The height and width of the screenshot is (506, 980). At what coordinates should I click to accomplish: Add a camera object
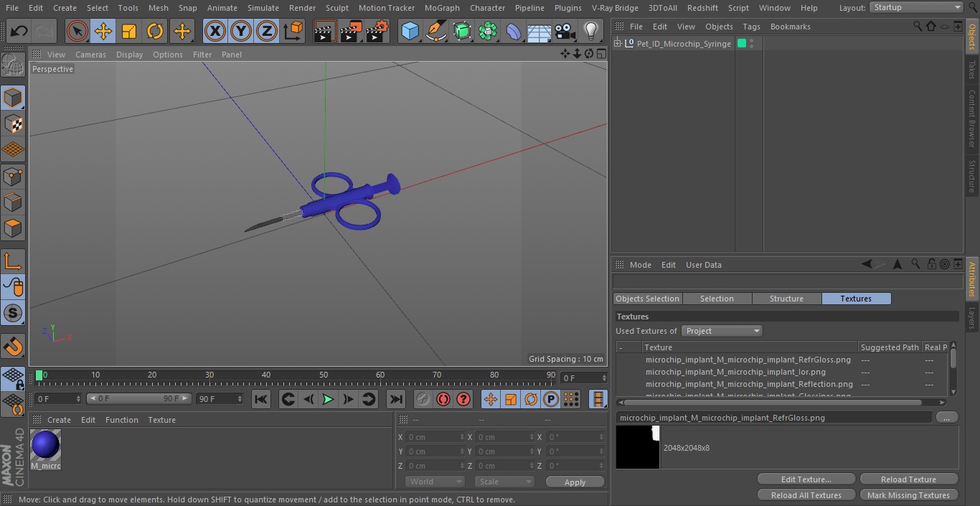coord(565,32)
